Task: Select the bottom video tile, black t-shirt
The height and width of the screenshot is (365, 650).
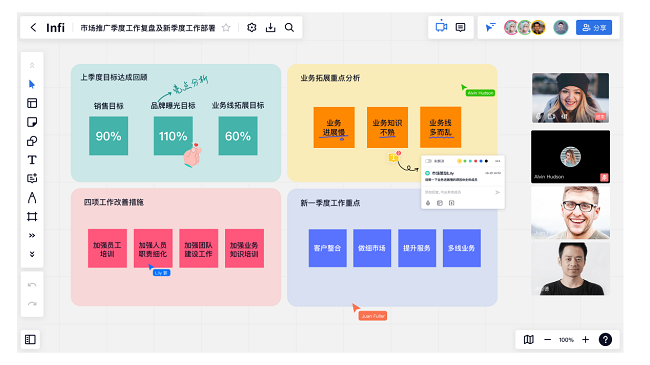Action: 570,269
